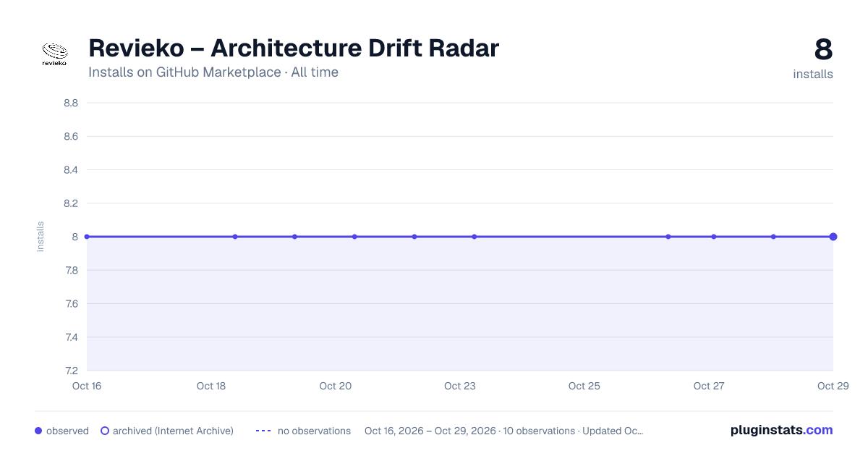Image resolution: width=868 pixels, height=456 pixels.
Task: Open the pluginstats.com link
Action: (x=782, y=430)
